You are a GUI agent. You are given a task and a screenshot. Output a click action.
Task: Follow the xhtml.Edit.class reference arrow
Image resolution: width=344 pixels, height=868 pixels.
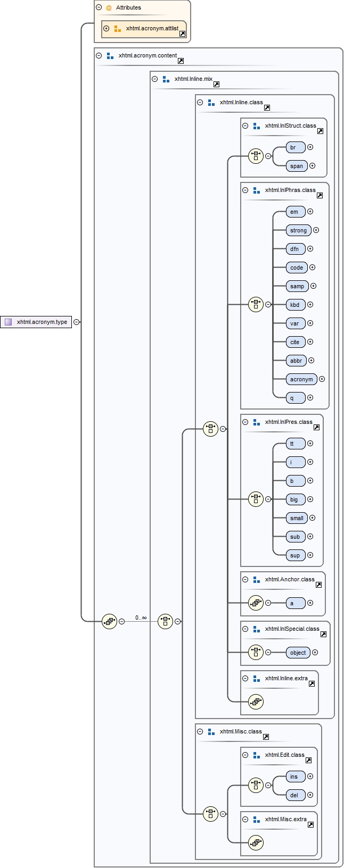(308, 760)
